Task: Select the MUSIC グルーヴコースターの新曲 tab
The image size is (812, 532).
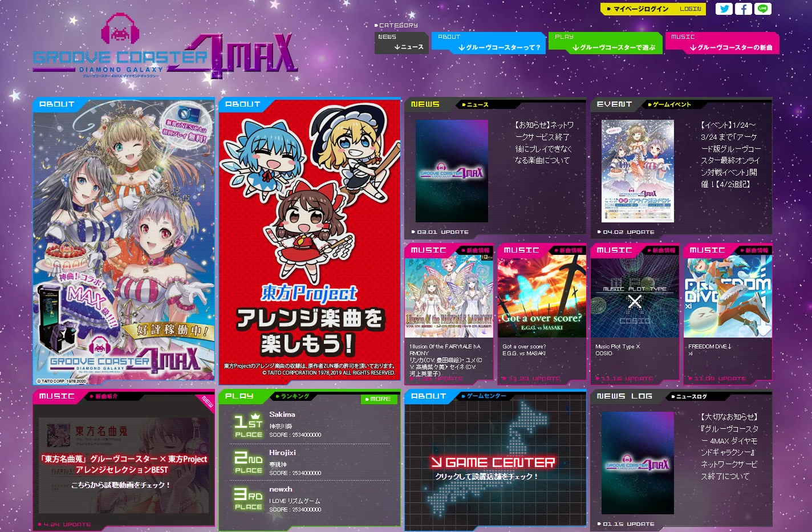Action: click(722, 43)
